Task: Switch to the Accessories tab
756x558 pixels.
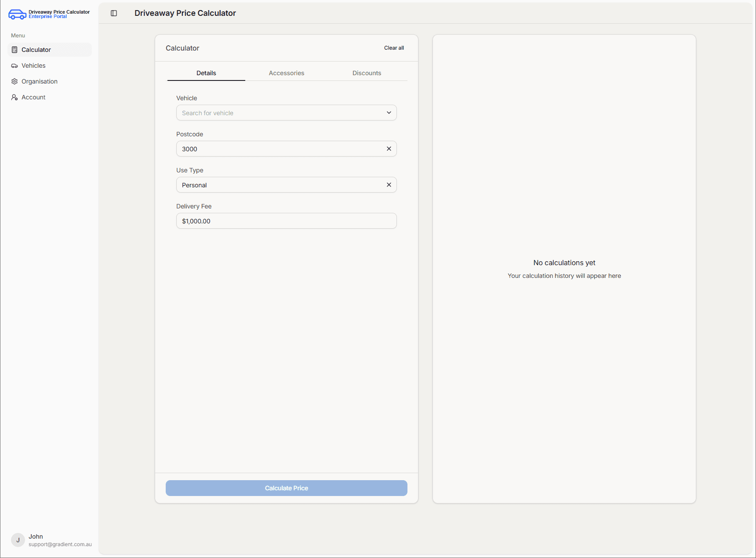Action: pos(286,73)
